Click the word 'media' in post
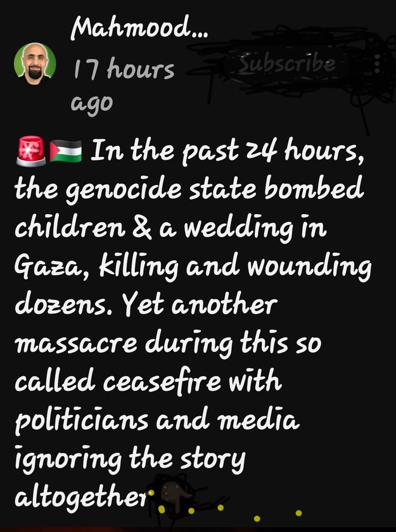Screen dimensions: 396x532 tap(259, 419)
